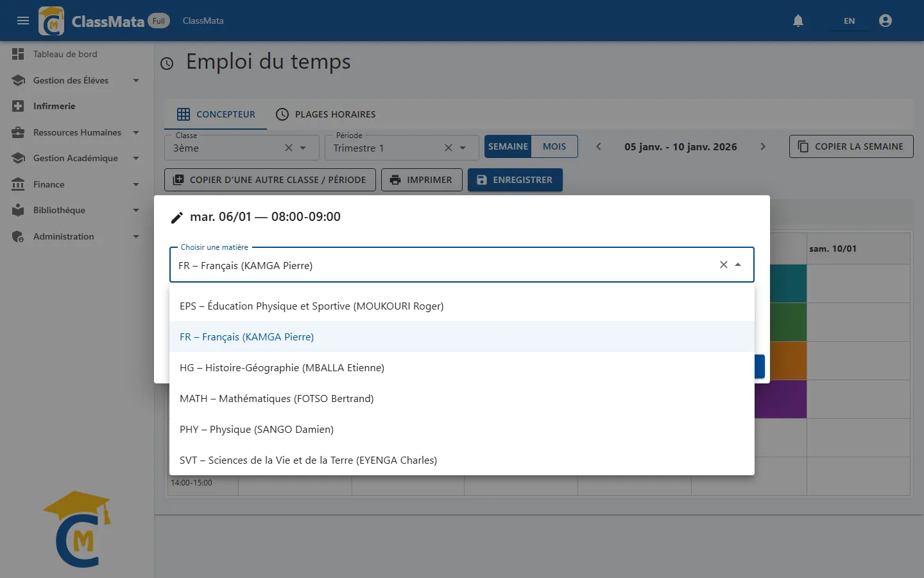This screenshot has width=924, height=578.
Task: Click the Enregistrer button
Action: coord(515,180)
